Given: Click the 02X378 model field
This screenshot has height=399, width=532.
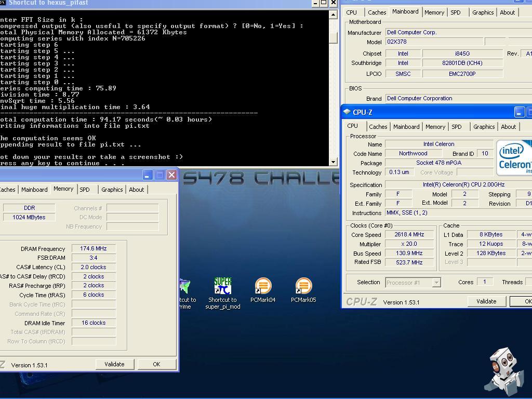Looking at the screenshot, I should pyautogui.click(x=434, y=42).
